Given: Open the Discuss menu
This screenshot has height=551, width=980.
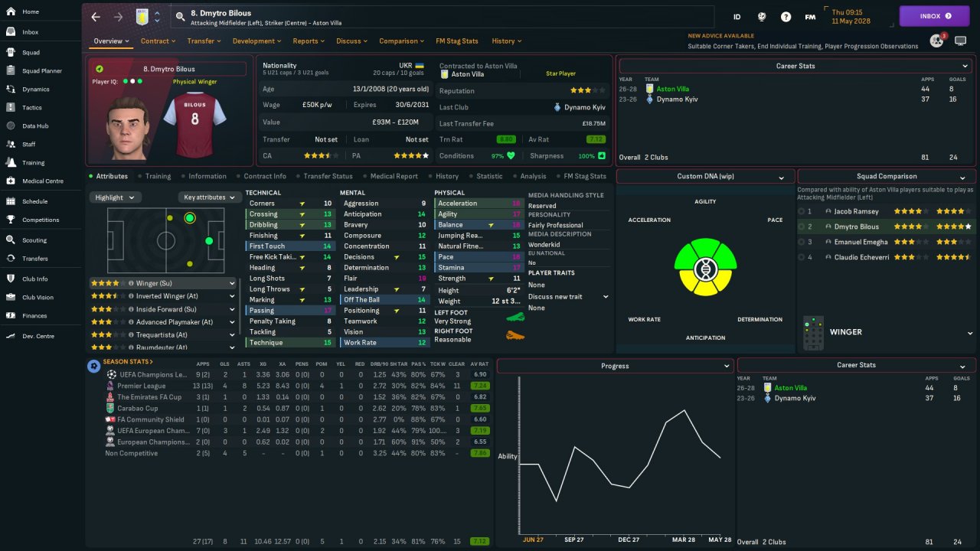Looking at the screenshot, I should pyautogui.click(x=352, y=41).
